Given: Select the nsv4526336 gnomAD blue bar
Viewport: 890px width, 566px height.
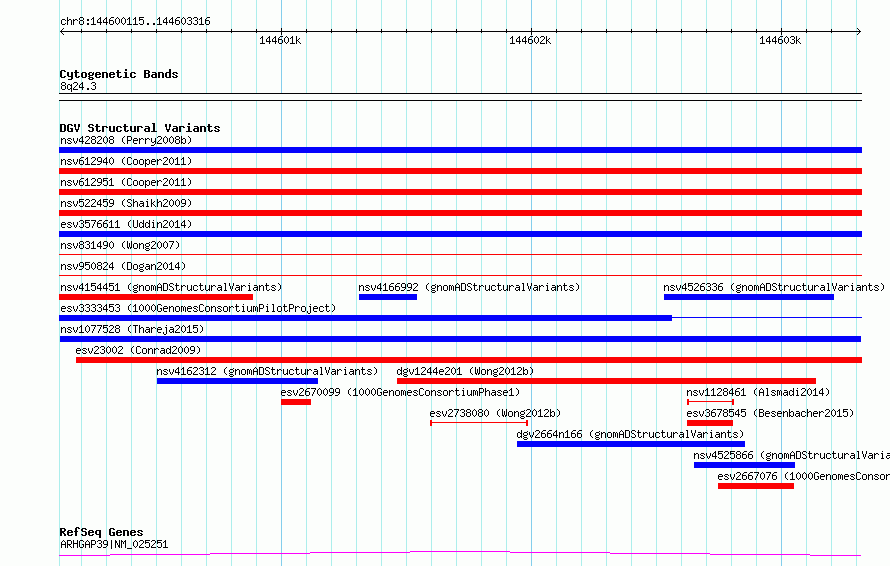Looking at the screenshot, I should 749,297.
